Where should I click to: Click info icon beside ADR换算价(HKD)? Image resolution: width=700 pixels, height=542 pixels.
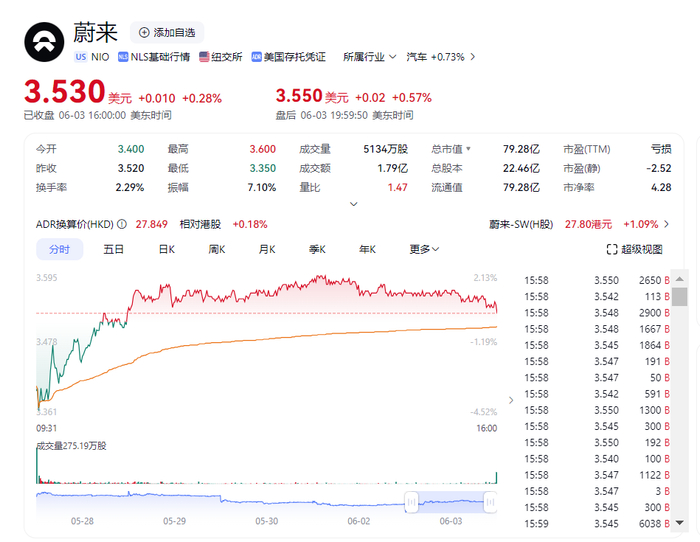point(122,224)
